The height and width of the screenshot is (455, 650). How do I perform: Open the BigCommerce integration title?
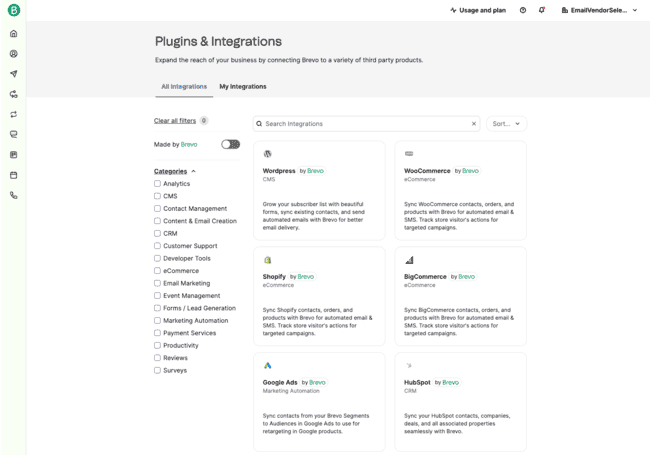tap(425, 276)
